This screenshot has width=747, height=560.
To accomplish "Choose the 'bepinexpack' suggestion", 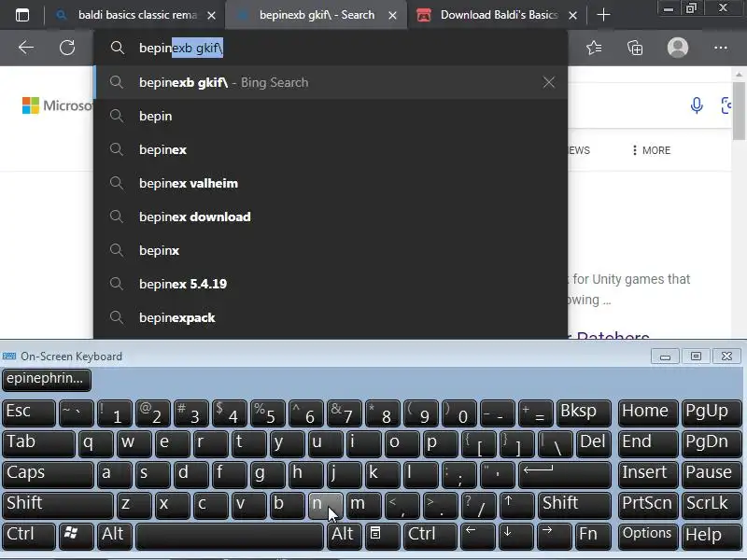I will point(331,317).
